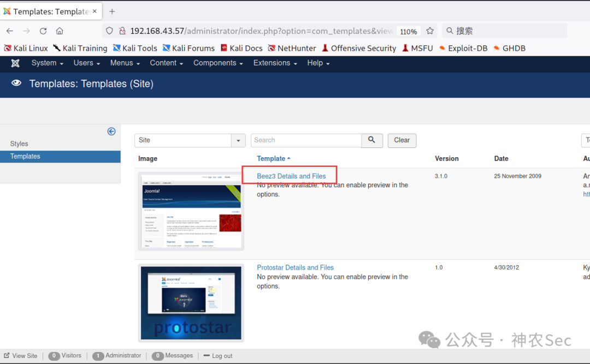Screen dimensions: 590x364
Task: Close the Templates browser tab
Action: pos(95,11)
